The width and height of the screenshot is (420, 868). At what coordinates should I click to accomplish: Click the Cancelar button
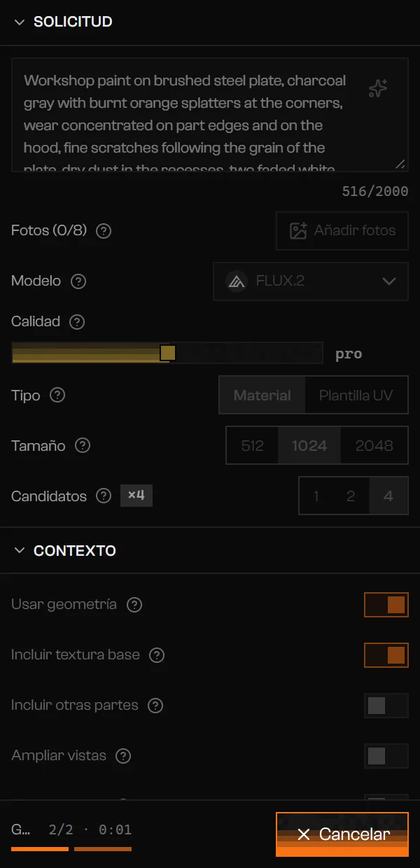pos(342,834)
